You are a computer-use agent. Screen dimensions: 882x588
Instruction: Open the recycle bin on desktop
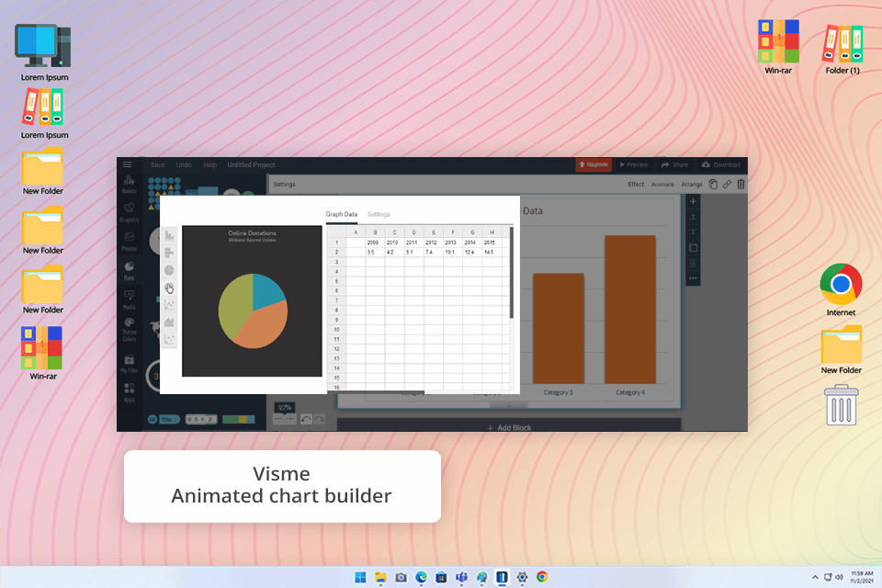coord(841,405)
